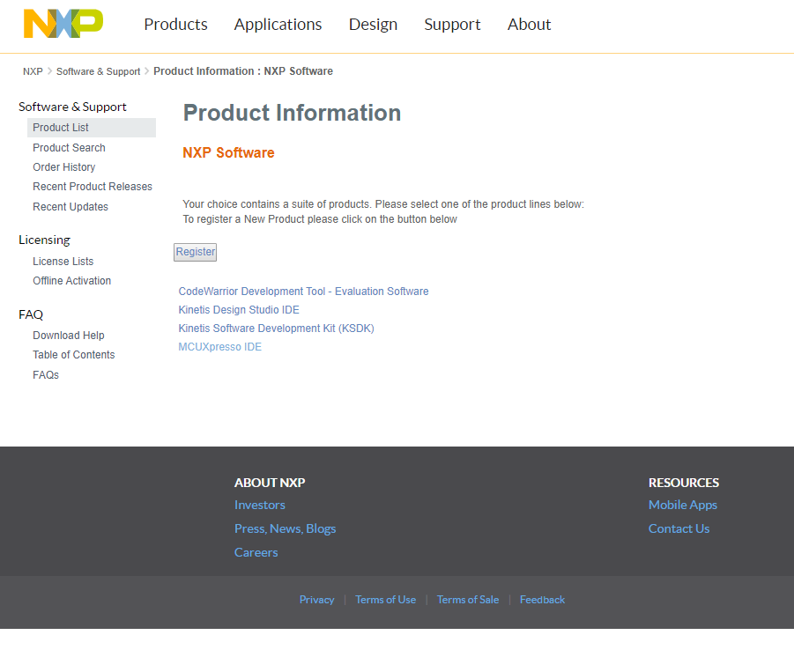Screen dimensions: 794x672
Task: Open the FAQs link
Action: click(46, 375)
